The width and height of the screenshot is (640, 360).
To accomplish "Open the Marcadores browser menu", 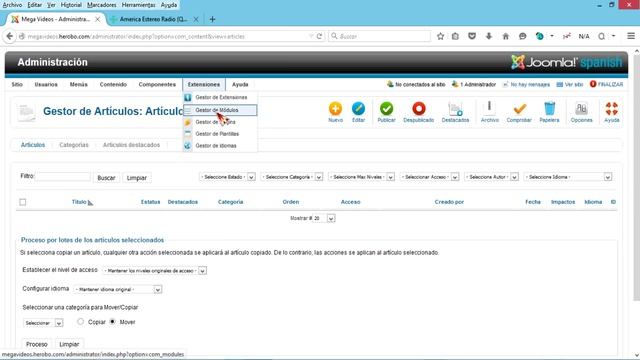I will click(x=102, y=5).
